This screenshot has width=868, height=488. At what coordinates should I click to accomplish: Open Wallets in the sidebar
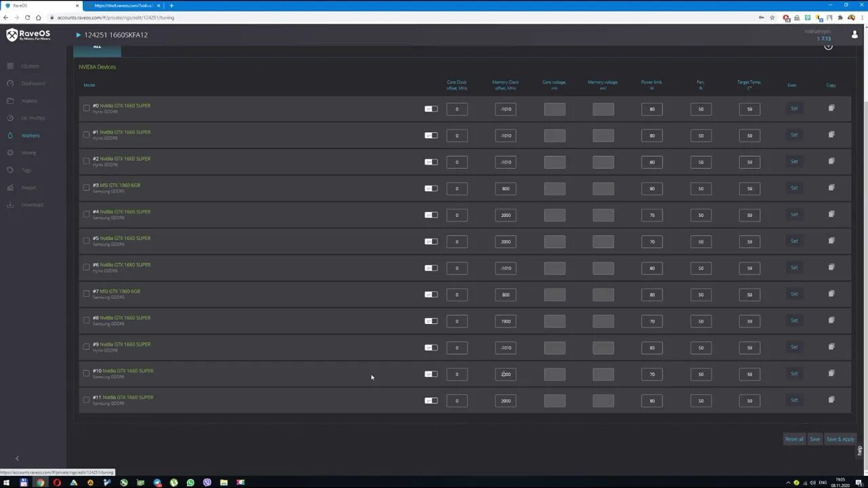[x=29, y=101]
